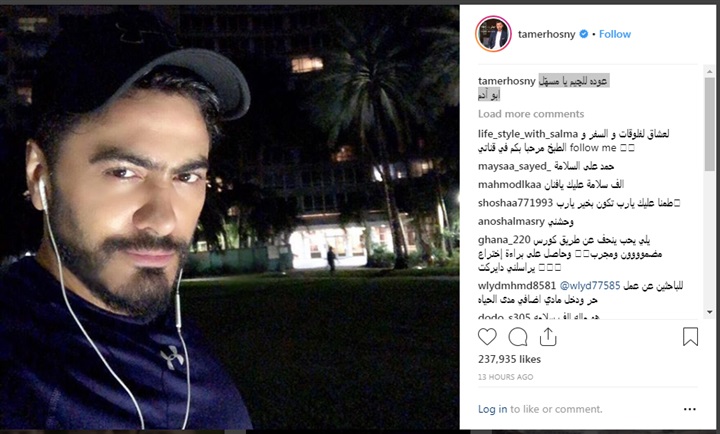Click the Log in link

(492, 409)
